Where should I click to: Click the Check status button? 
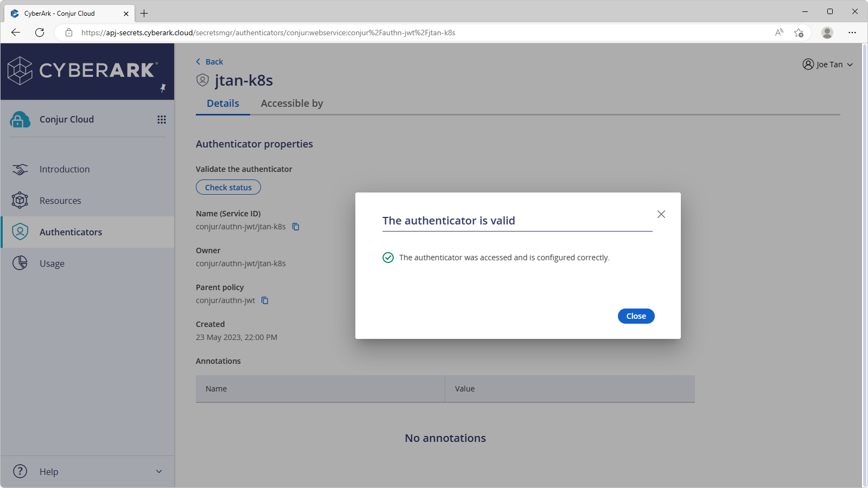tap(228, 187)
